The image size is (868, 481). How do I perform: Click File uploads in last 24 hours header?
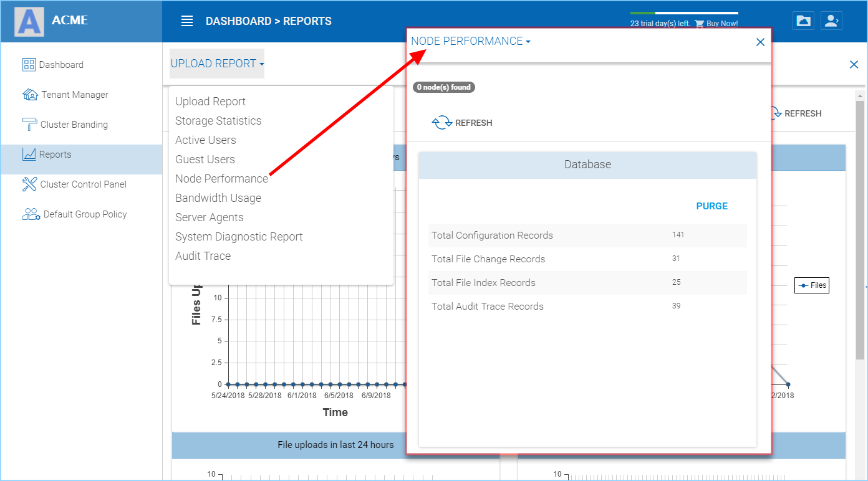335,445
